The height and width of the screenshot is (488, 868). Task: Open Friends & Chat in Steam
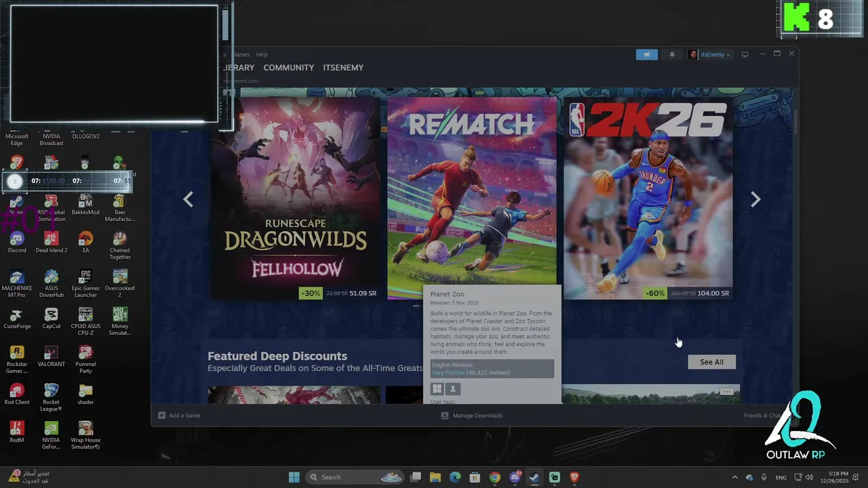click(x=764, y=415)
